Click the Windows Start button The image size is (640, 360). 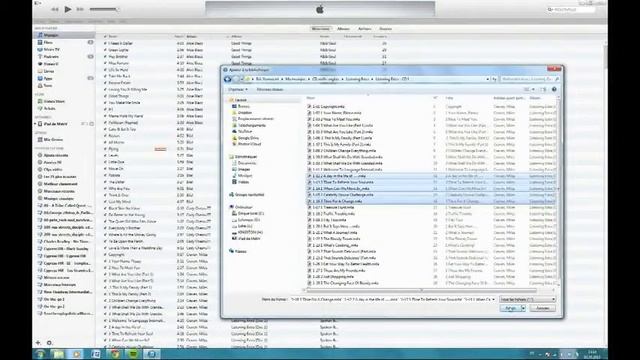tap(40, 354)
